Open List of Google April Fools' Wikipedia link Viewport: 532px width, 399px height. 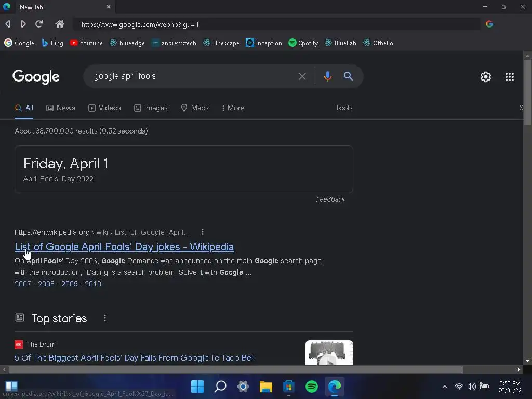[124, 247]
